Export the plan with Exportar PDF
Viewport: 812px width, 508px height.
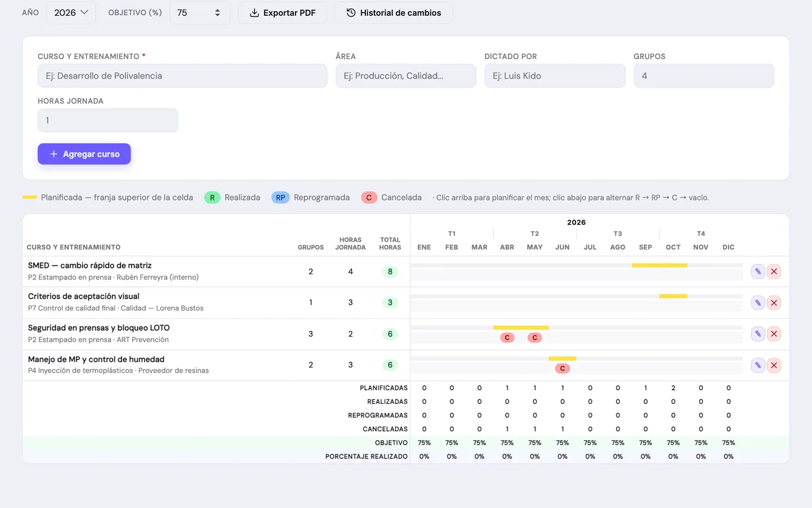pyautogui.click(x=282, y=13)
